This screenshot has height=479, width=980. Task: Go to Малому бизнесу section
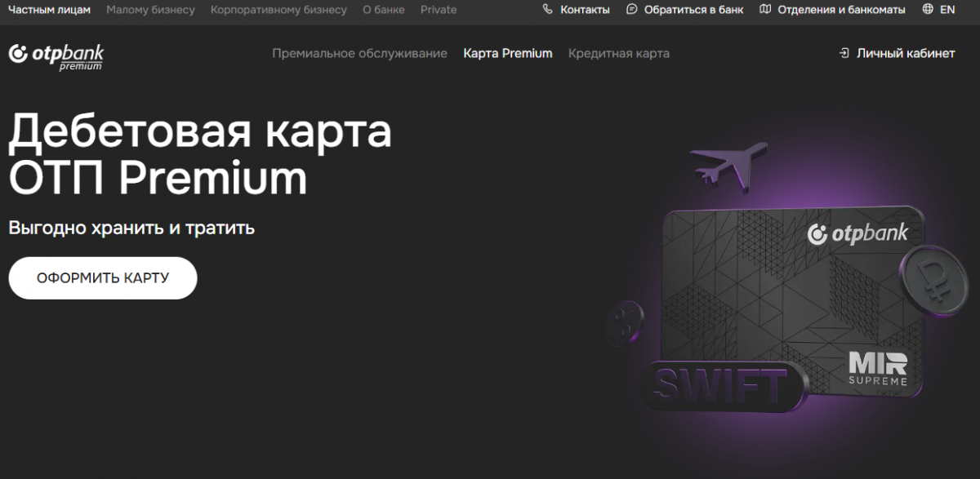tap(150, 10)
